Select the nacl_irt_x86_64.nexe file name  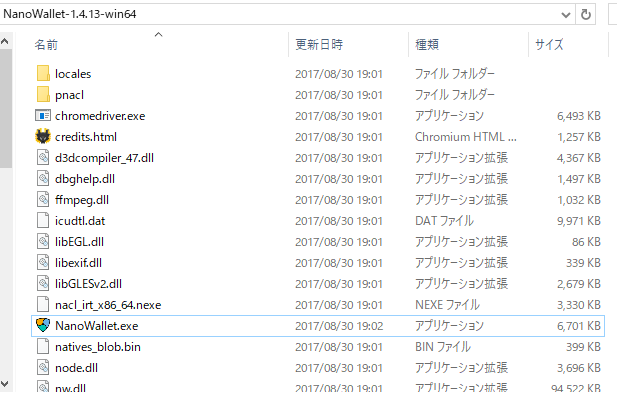pos(109,304)
